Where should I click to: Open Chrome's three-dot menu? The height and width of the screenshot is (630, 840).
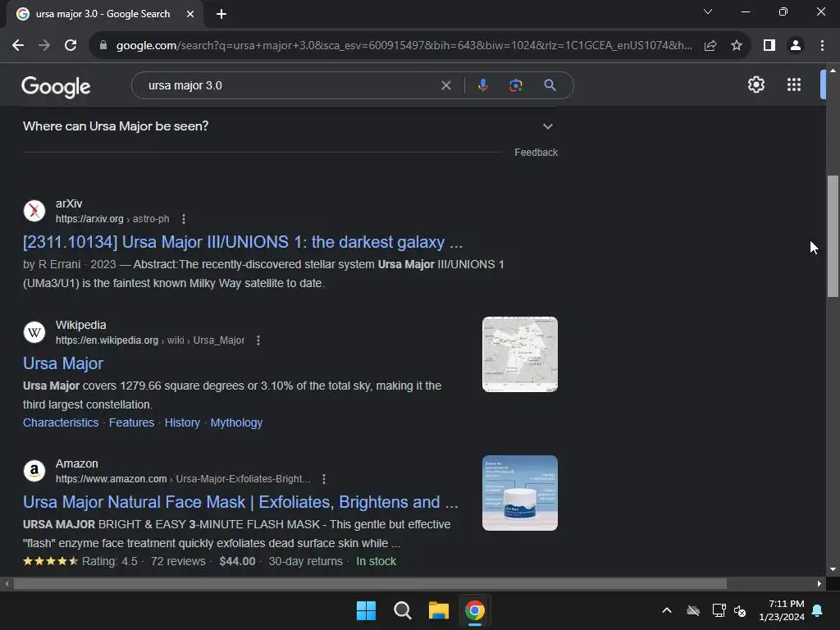pos(822,46)
